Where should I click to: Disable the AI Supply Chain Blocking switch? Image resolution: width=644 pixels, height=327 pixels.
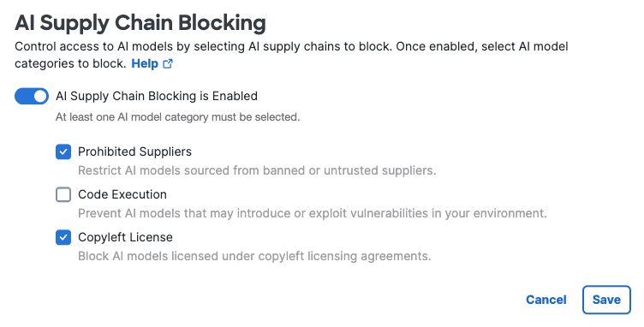[x=32, y=96]
